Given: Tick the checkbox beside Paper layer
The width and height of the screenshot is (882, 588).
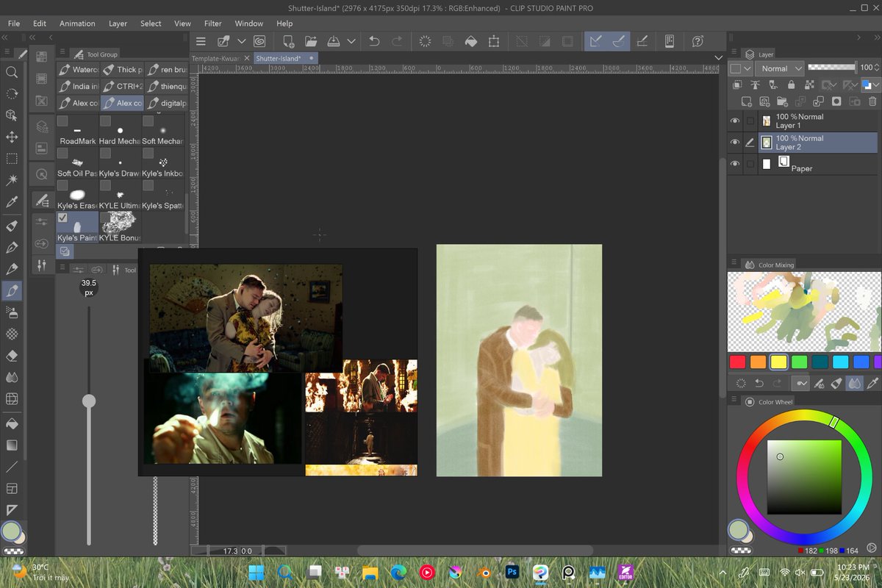Looking at the screenshot, I should (x=750, y=164).
